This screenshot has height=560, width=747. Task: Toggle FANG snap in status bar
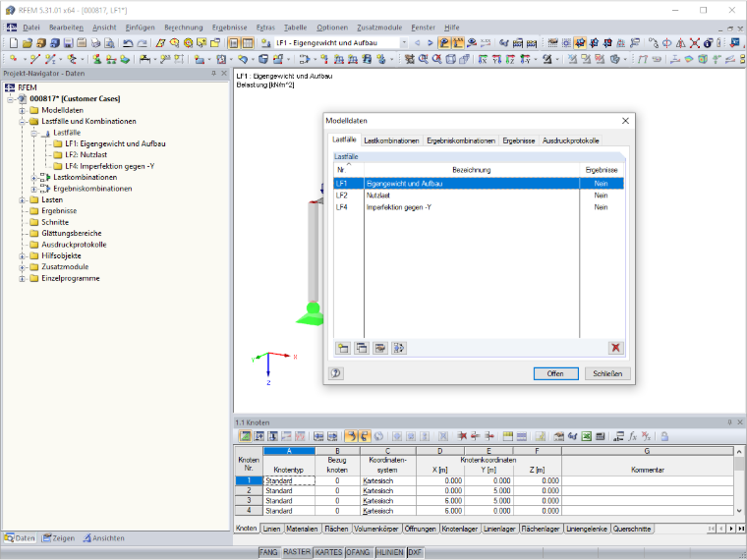coord(268,552)
